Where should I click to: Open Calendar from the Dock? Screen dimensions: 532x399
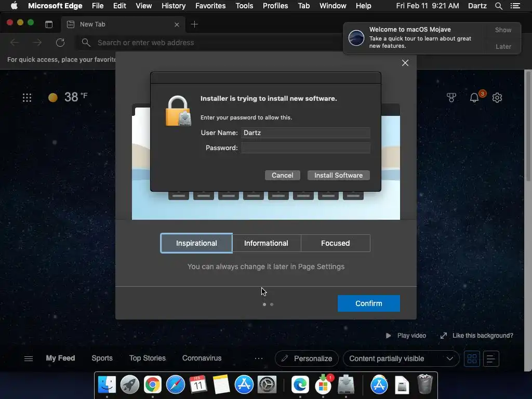pos(198,385)
